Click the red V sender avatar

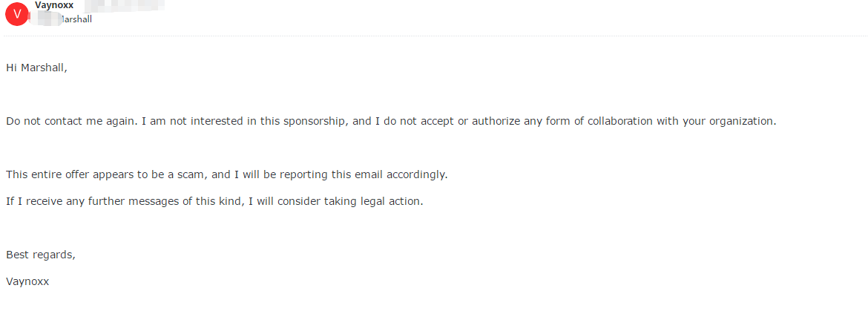pos(16,13)
